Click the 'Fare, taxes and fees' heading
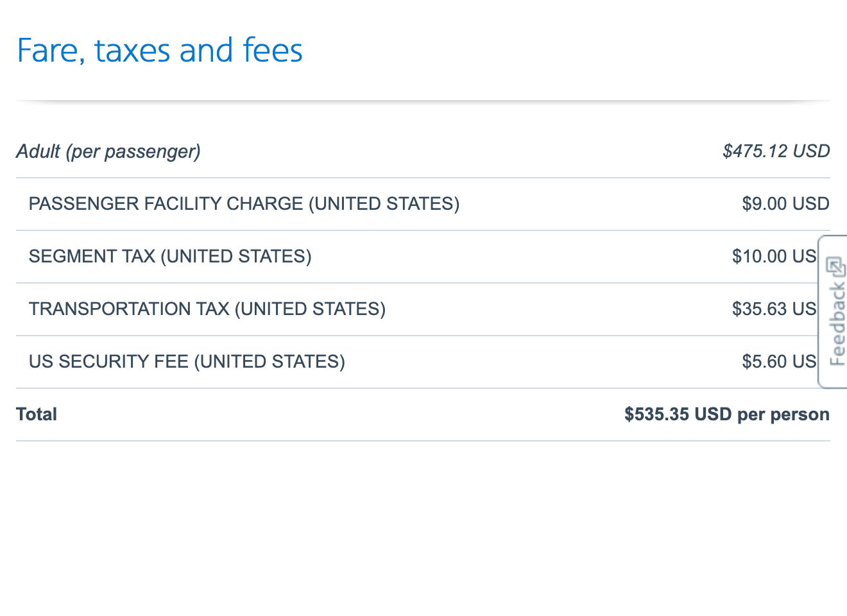Image resolution: width=847 pixels, height=616 pixels. [159, 51]
